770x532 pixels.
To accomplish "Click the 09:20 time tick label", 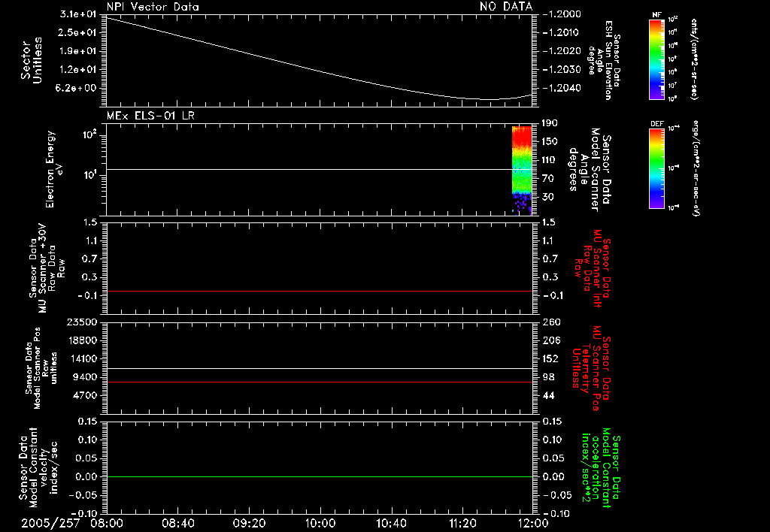I will coord(249,523).
